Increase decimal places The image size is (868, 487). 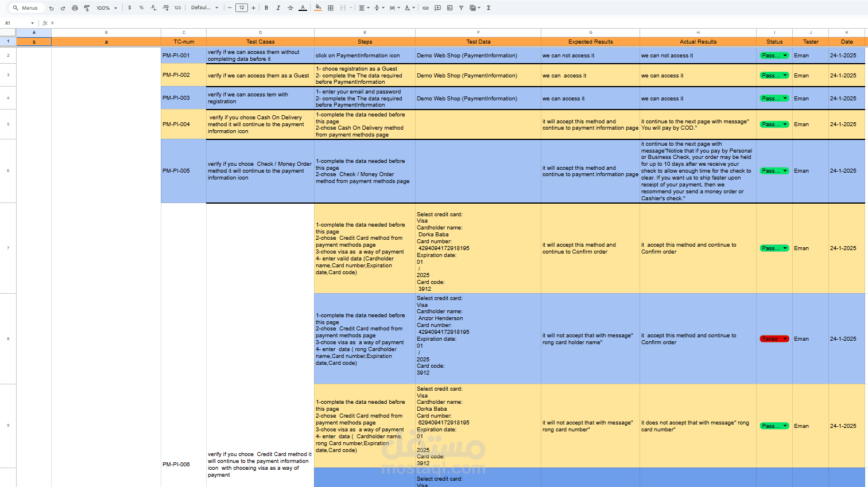click(x=165, y=8)
